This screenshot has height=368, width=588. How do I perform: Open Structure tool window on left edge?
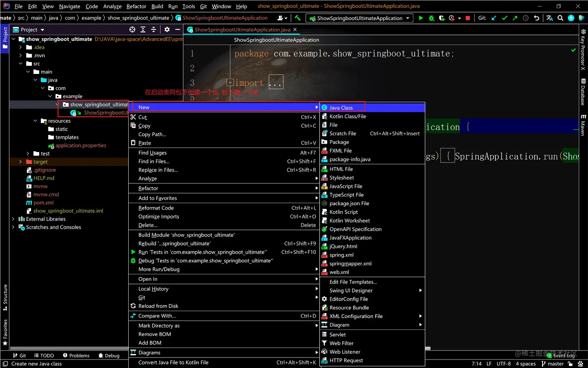[5, 298]
